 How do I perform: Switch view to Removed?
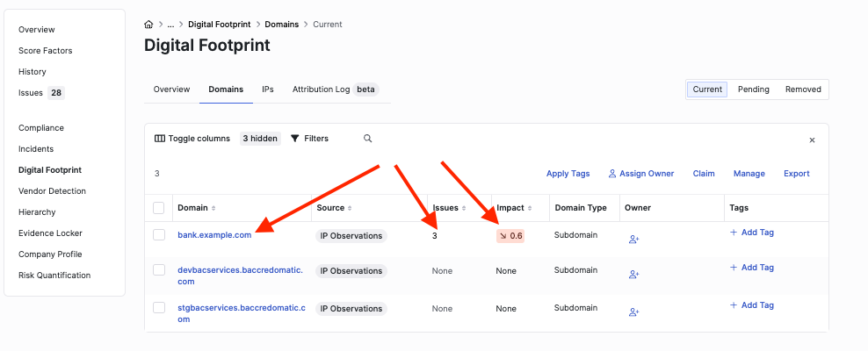[803, 89]
